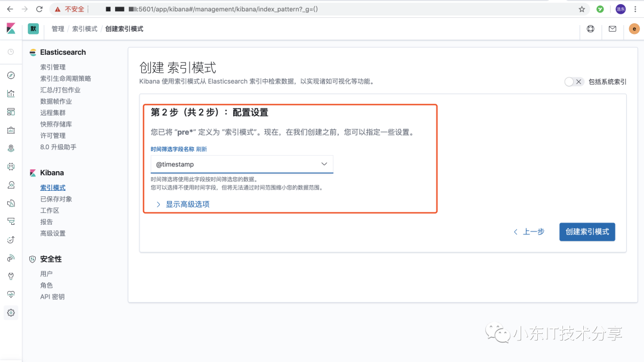Open Dev Tools wrench icon

pos(11,276)
